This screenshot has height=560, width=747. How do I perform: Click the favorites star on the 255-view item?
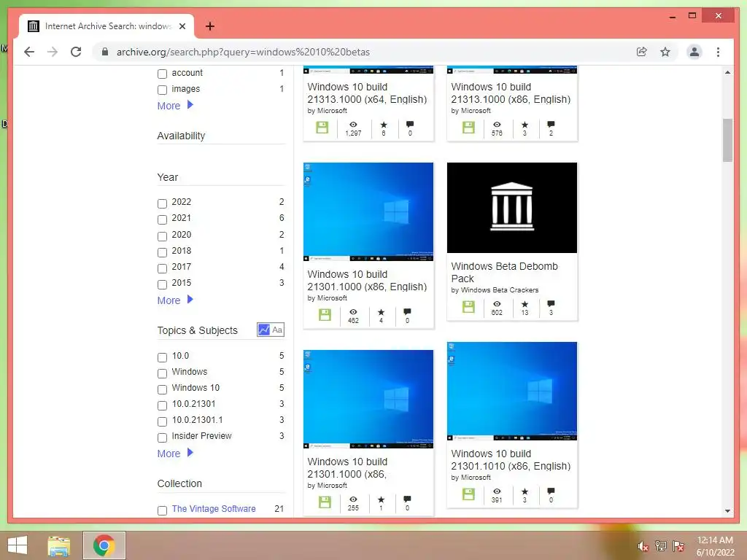[381, 499]
